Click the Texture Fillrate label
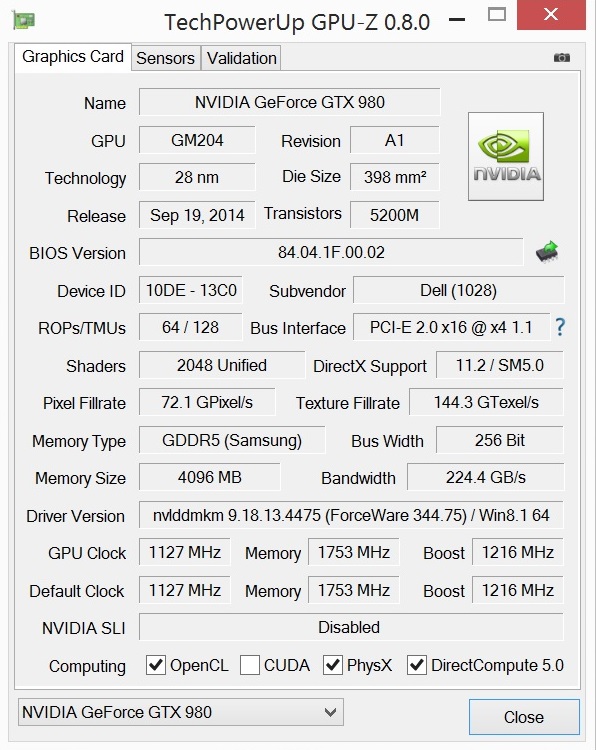 [x=348, y=403]
